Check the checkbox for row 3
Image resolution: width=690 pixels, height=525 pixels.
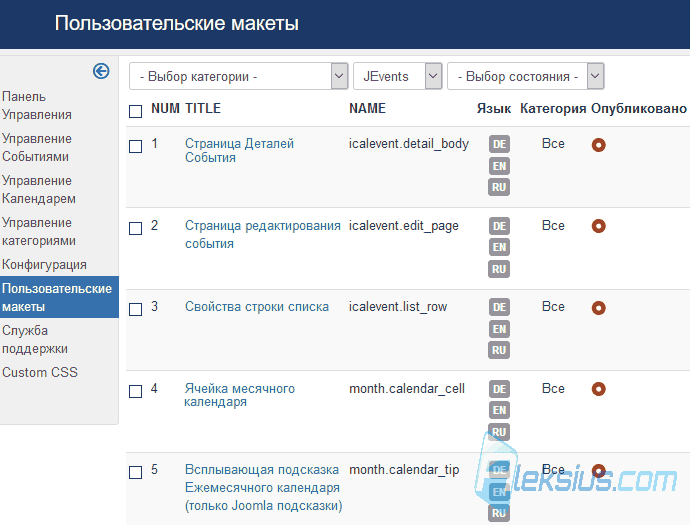click(136, 309)
